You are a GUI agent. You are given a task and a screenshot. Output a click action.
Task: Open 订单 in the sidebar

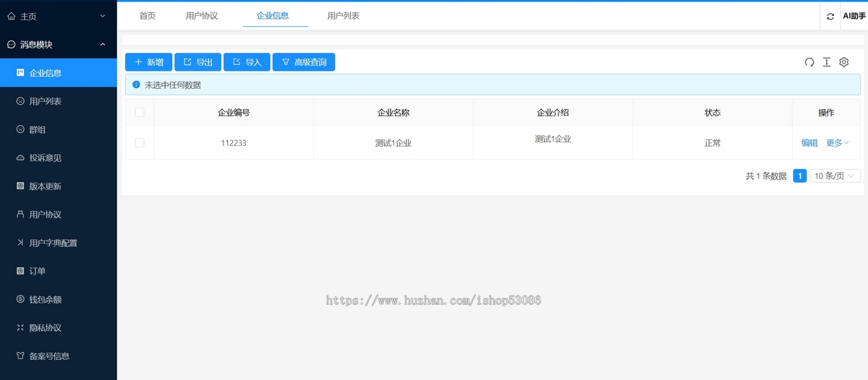tap(59, 271)
